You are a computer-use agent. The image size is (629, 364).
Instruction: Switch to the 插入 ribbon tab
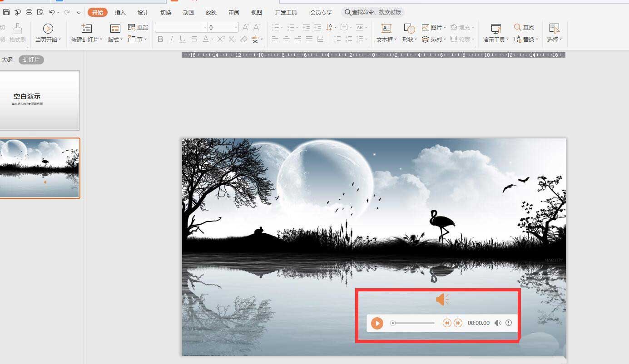pos(120,12)
